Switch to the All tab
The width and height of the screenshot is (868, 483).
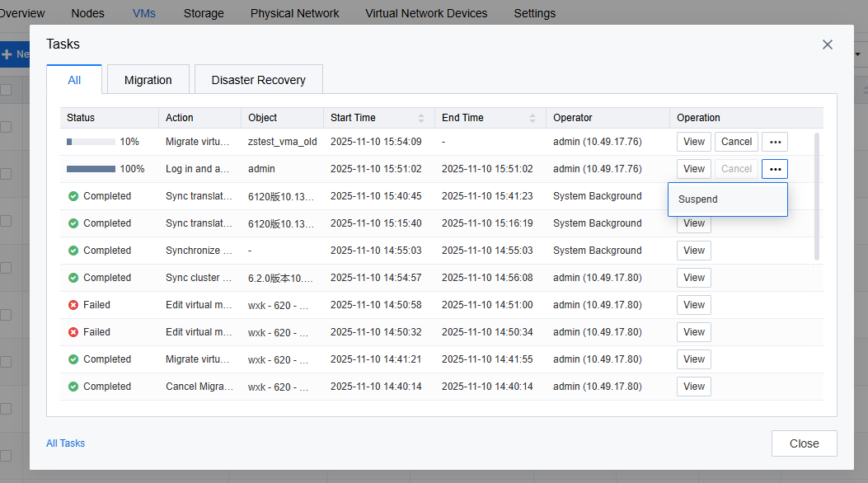tap(74, 80)
